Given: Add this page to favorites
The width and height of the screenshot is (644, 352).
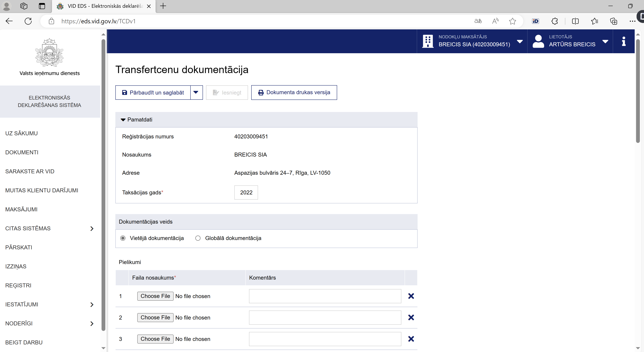Looking at the screenshot, I should (513, 21).
